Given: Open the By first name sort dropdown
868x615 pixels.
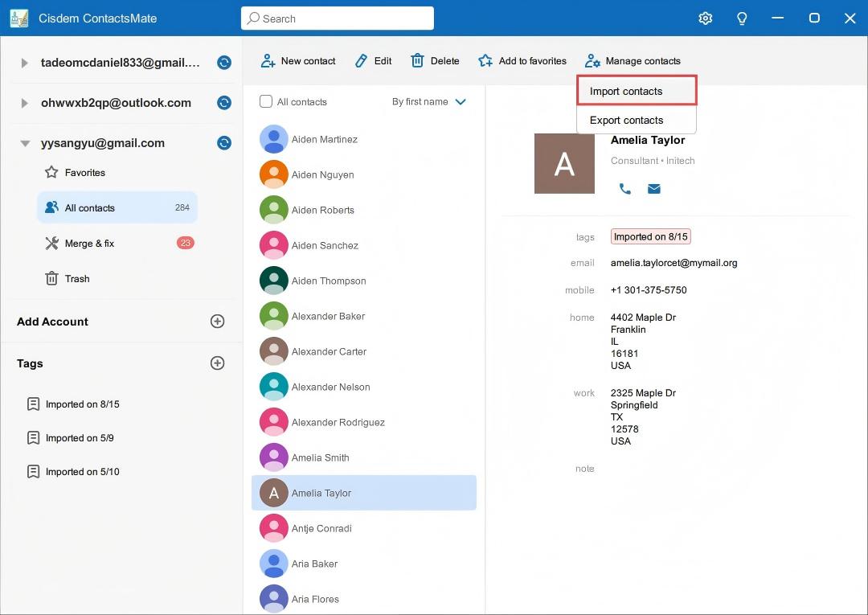Looking at the screenshot, I should pos(429,101).
